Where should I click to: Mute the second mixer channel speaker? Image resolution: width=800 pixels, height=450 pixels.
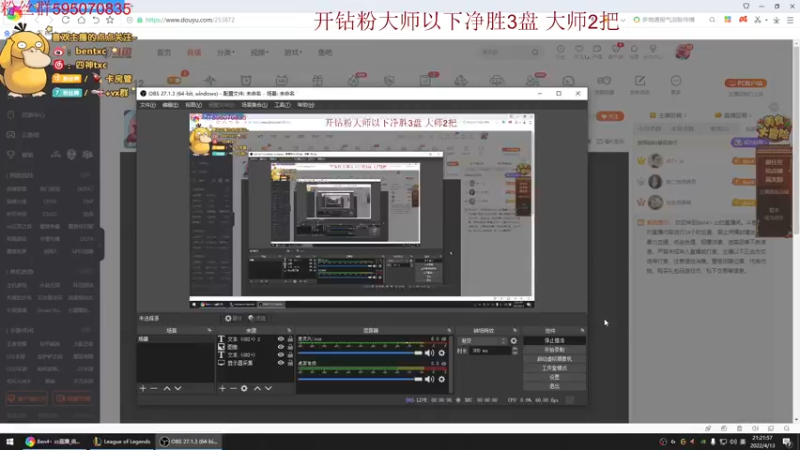click(430, 379)
